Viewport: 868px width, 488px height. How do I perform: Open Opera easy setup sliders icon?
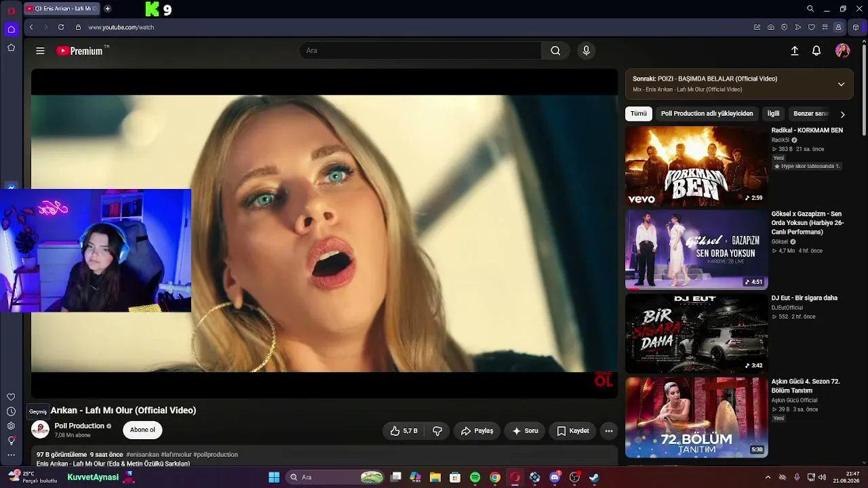[x=825, y=27]
